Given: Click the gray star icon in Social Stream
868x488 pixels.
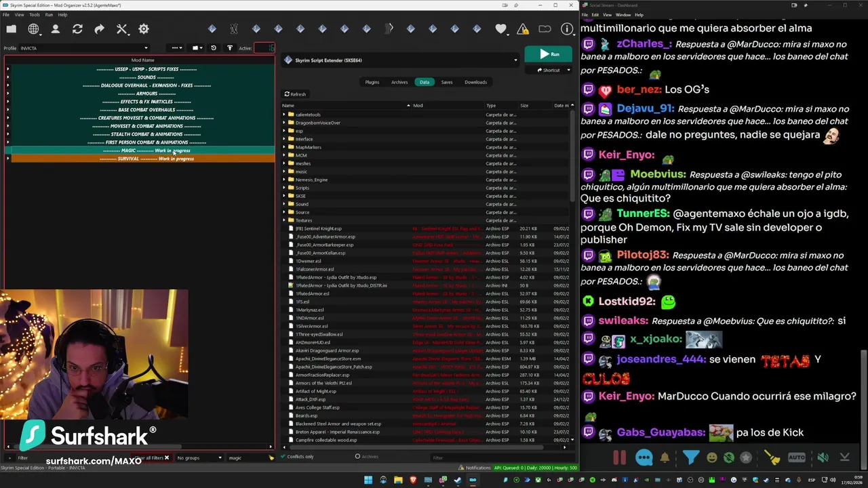Looking at the screenshot, I should (x=746, y=457).
